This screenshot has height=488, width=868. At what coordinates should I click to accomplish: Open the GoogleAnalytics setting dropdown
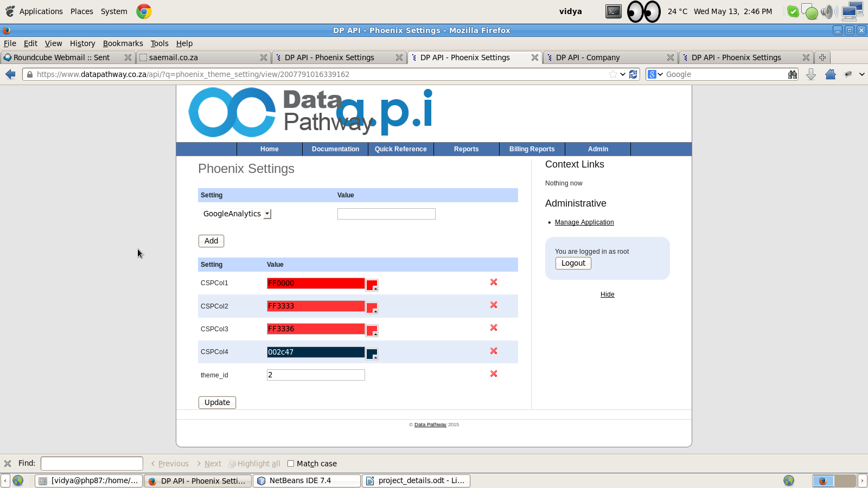coord(236,214)
